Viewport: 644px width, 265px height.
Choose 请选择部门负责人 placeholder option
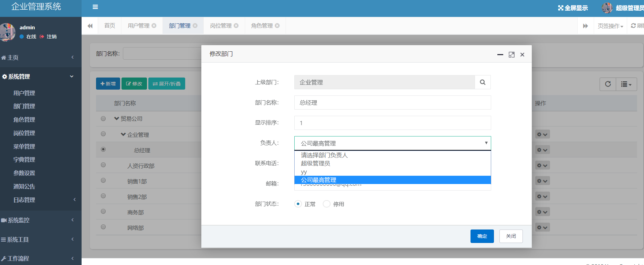pyautogui.click(x=392, y=155)
